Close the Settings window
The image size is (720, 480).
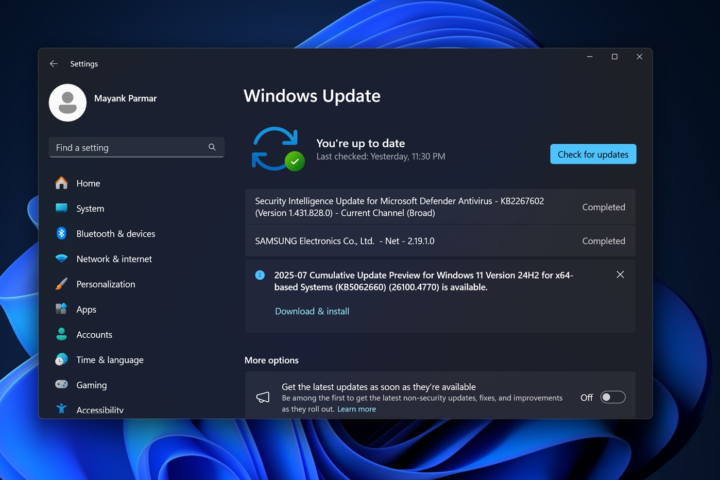(x=639, y=56)
